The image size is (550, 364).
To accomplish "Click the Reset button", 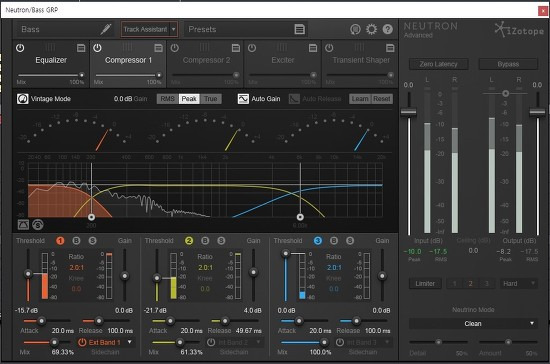I will point(382,99).
